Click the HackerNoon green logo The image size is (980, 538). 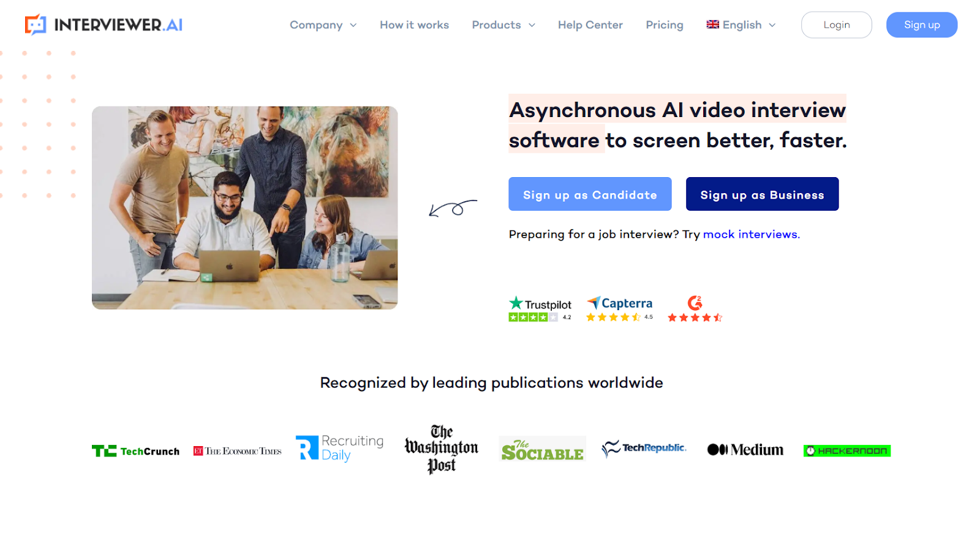click(846, 451)
